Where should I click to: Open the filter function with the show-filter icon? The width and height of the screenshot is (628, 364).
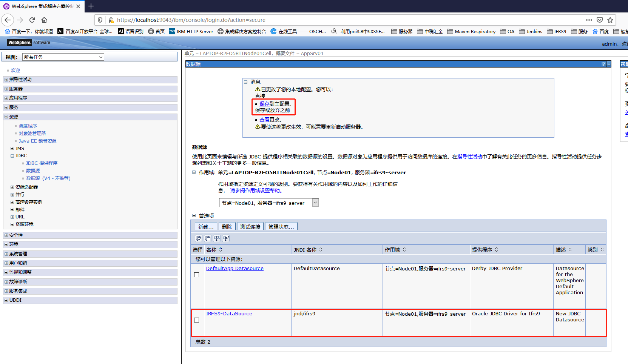(x=216, y=238)
